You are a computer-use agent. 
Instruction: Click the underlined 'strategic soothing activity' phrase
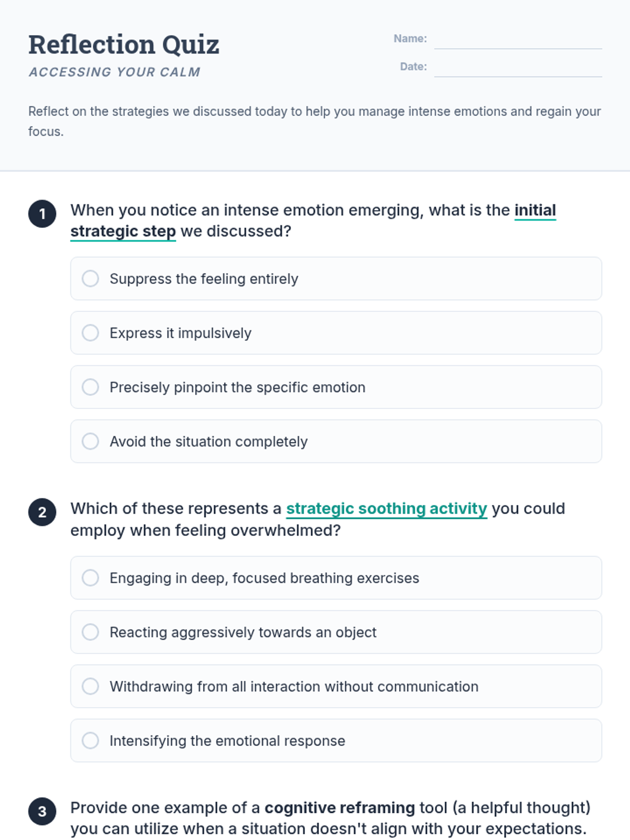pos(386,509)
